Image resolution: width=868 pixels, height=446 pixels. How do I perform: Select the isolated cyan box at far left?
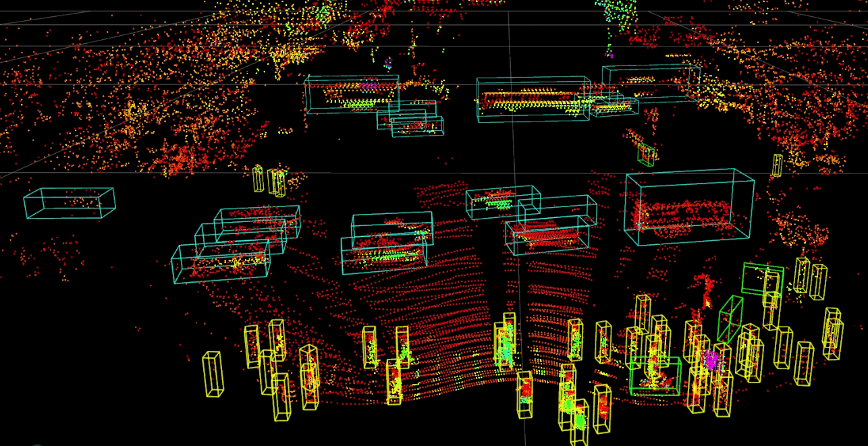point(70,202)
